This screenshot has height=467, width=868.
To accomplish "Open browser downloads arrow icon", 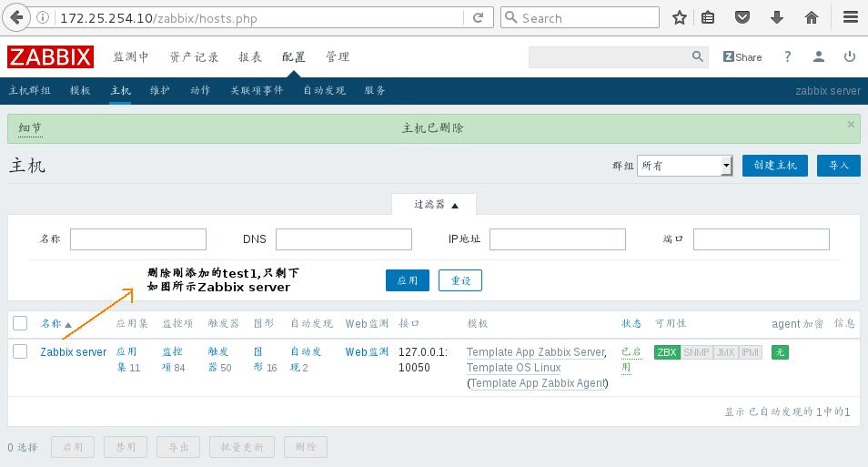I will tap(777, 17).
